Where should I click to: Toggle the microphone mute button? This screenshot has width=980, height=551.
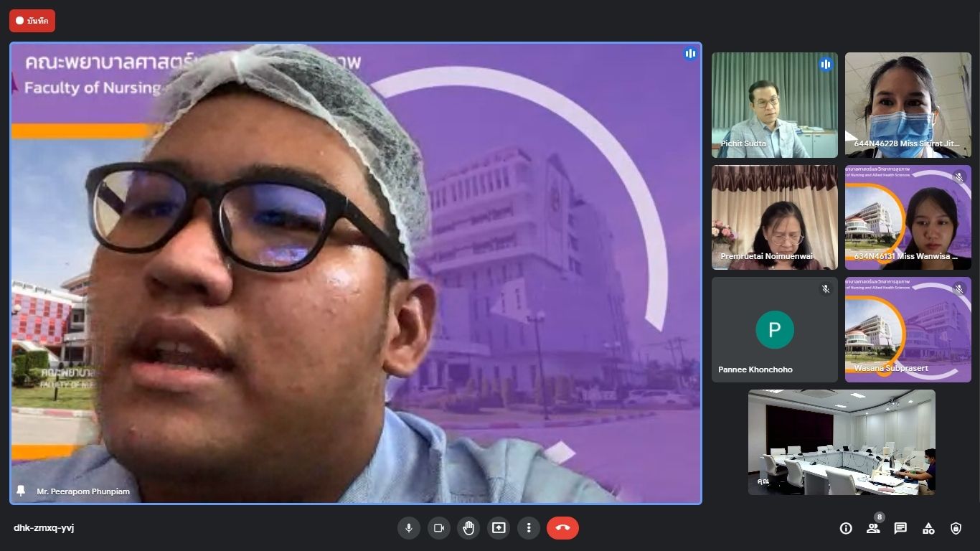coord(409,528)
